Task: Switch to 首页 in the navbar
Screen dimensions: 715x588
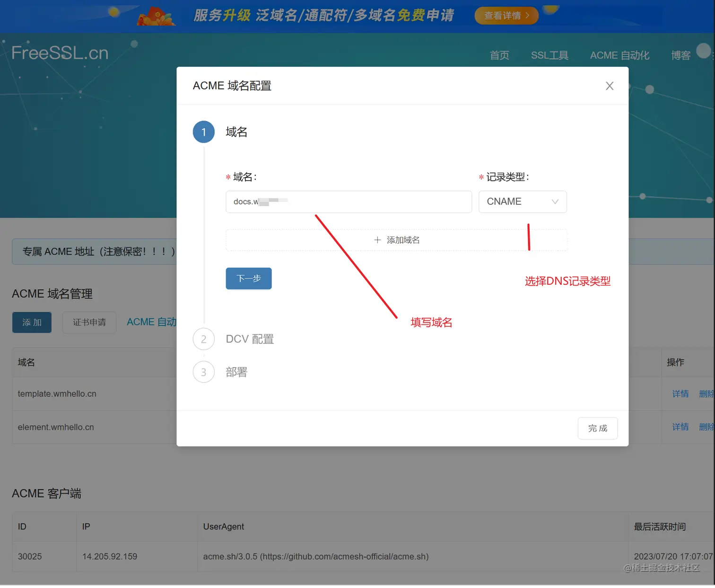Action: pos(499,55)
